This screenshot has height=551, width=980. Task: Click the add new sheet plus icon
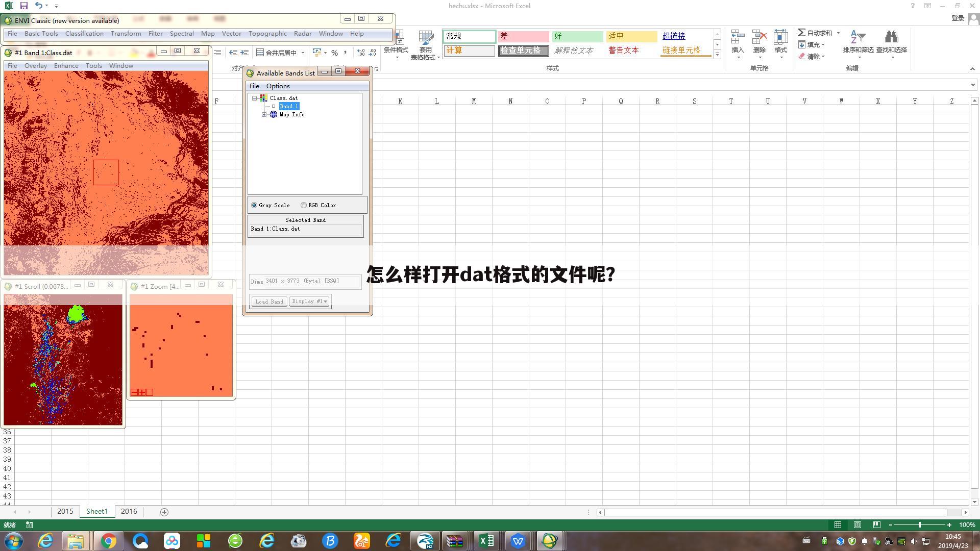(164, 512)
